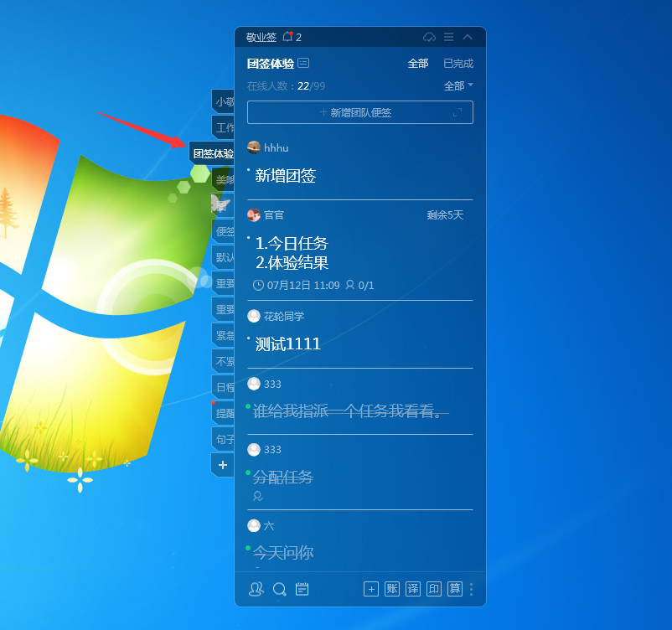Toggle completion dot on 今天问你 note

(x=248, y=548)
